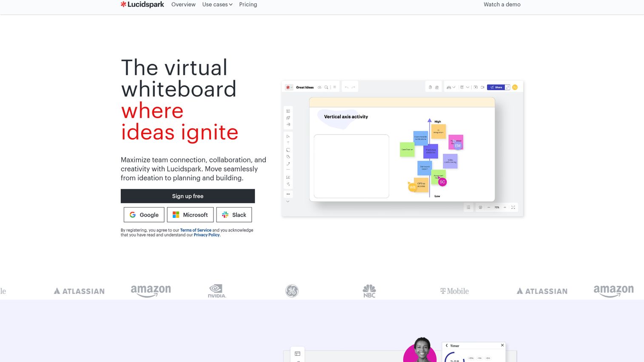Viewport: 644px width, 362px height.
Task: Click the list outline icon at board bottom
Action: point(468,207)
